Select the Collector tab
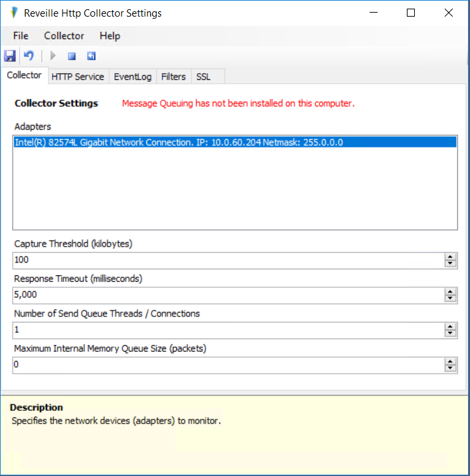The height and width of the screenshot is (476, 470). (25, 75)
